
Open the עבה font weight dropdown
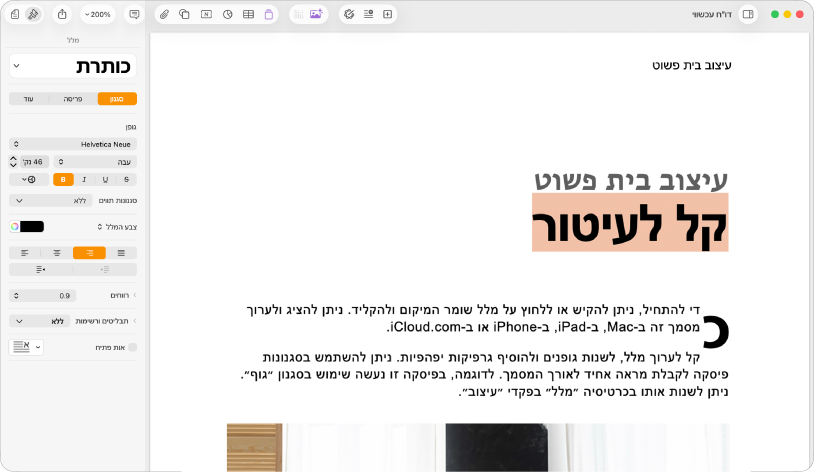coord(95,162)
